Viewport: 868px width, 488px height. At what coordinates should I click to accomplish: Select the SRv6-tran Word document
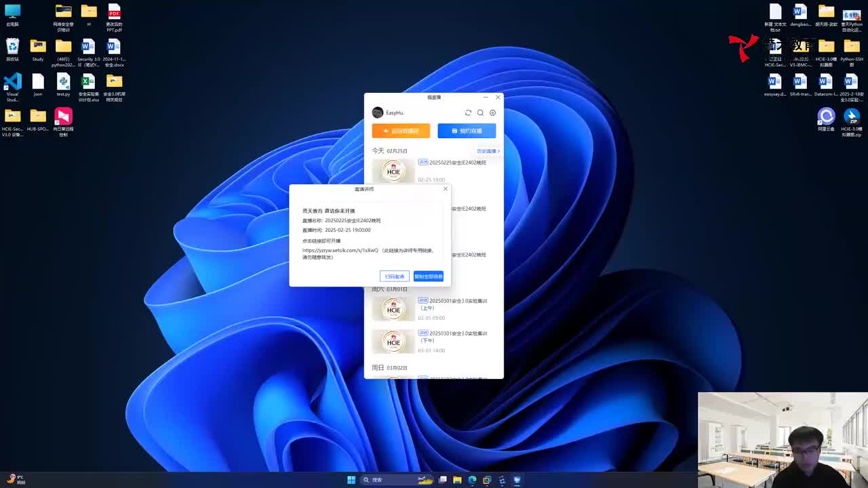tap(800, 85)
